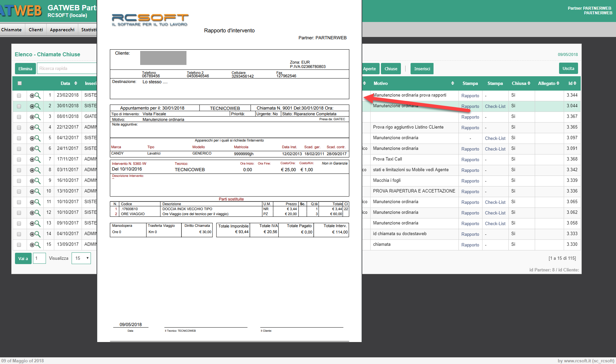Sort by Motivo column arrows
Viewport: 616px width, 364px height.
(x=453, y=83)
